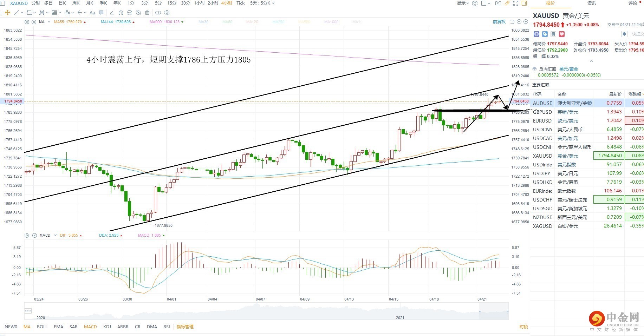Viewport: 644px width, 336px height.
Task: Switch to the 资讯 news tab
Action: [592, 3]
